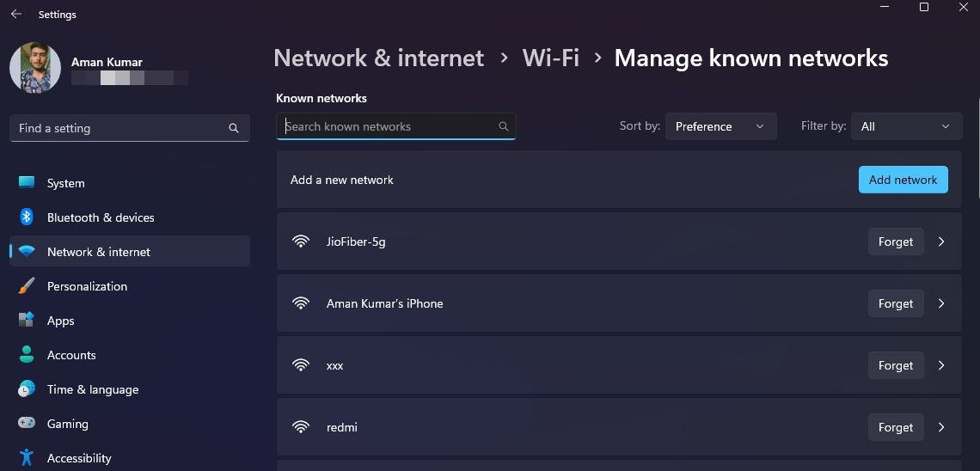Click the back arrow icon in Settings
Image resolution: width=980 pixels, height=471 pixels.
(x=16, y=15)
